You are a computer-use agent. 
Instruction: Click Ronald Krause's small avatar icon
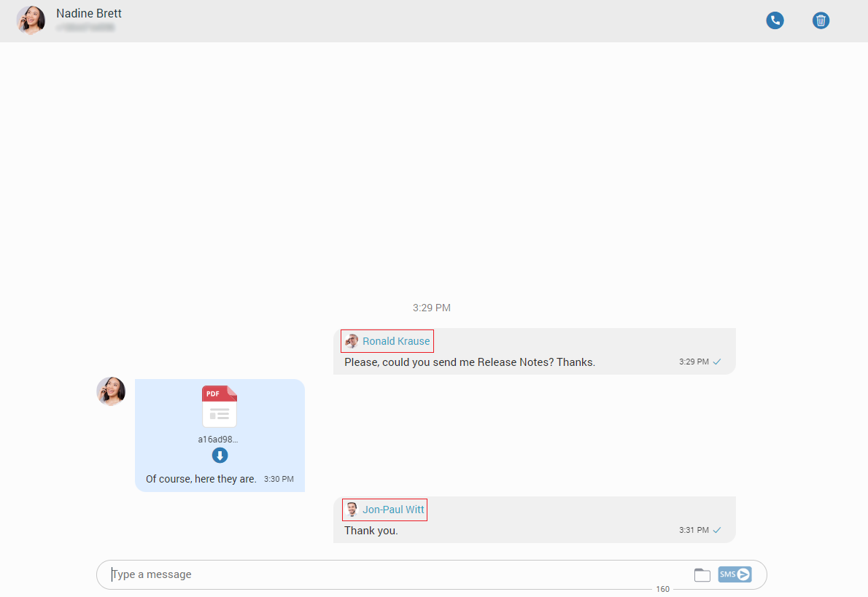click(351, 340)
